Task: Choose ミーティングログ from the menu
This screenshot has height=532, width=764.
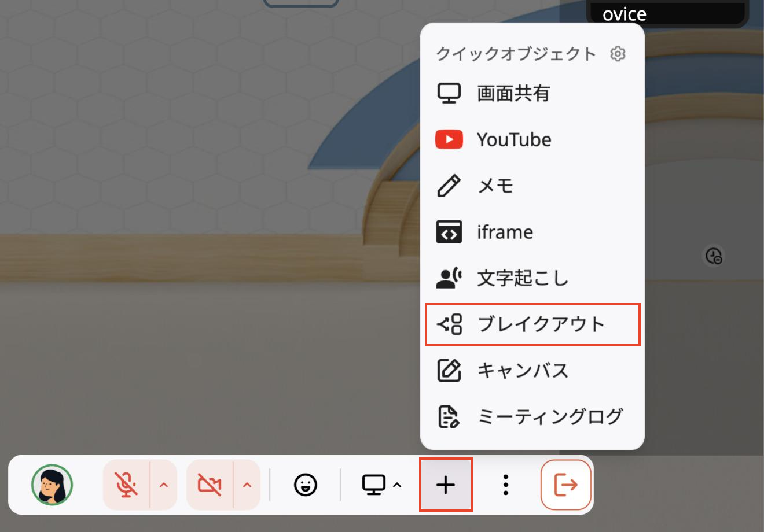Action: [532, 417]
